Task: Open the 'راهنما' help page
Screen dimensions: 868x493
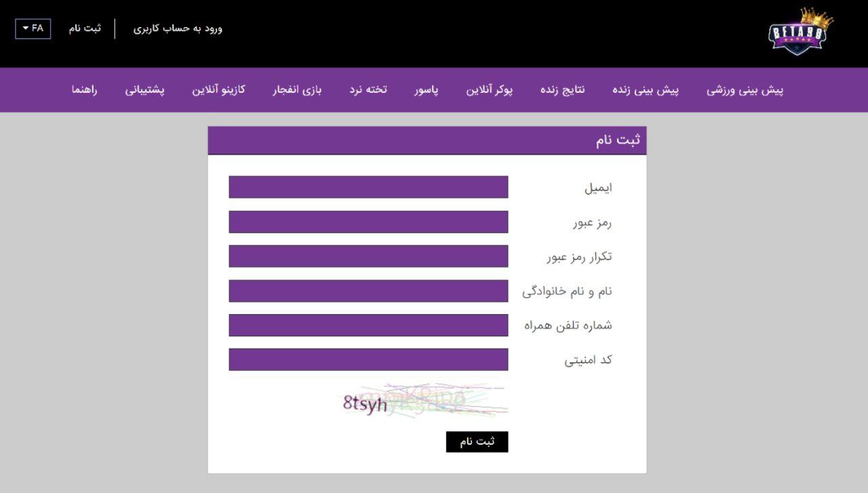Action: (83, 90)
